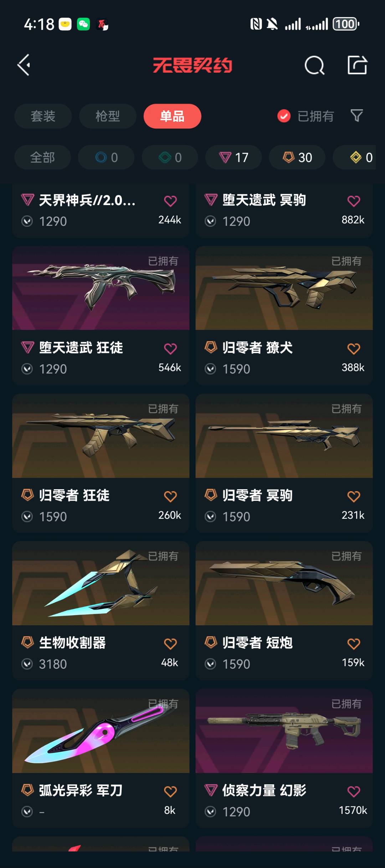Open the search magnifier icon
Screen dimensions: 385x868
point(314,65)
